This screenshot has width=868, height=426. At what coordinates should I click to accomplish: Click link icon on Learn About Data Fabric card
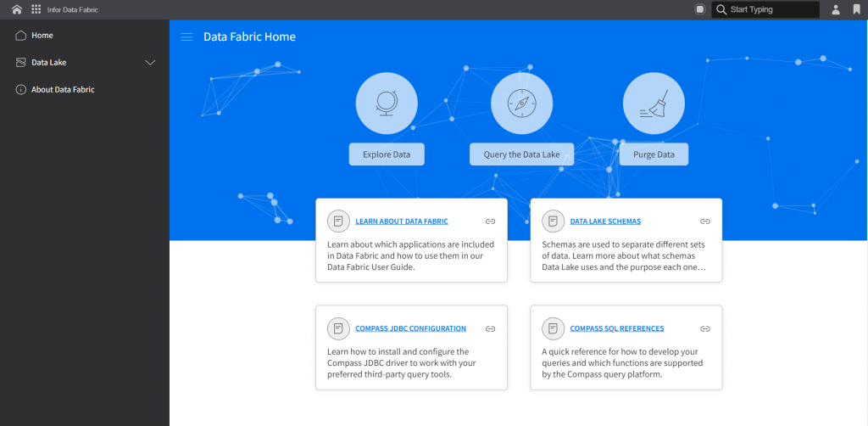point(490,221)
